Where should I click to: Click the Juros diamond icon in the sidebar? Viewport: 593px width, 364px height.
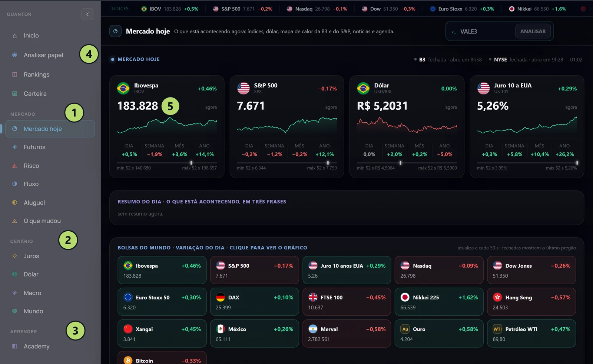tap(15, 256)
